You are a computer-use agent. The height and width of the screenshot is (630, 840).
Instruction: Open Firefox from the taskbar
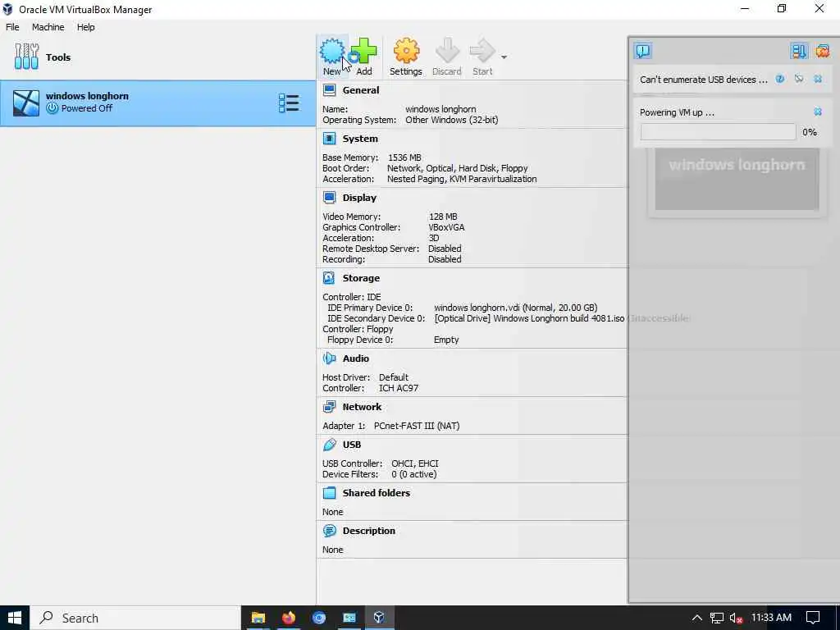pos(288,618)
